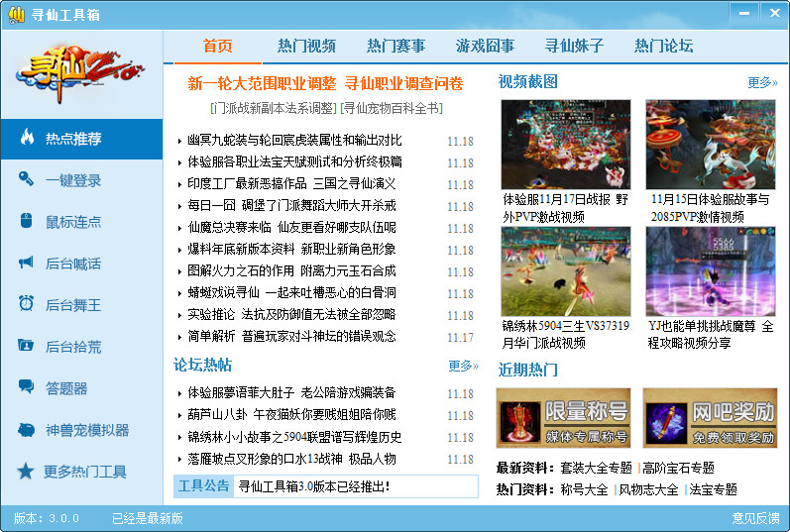Click the 限量称号 banner icon
This screenshot has height=532, width=790.
pos(520,421)
